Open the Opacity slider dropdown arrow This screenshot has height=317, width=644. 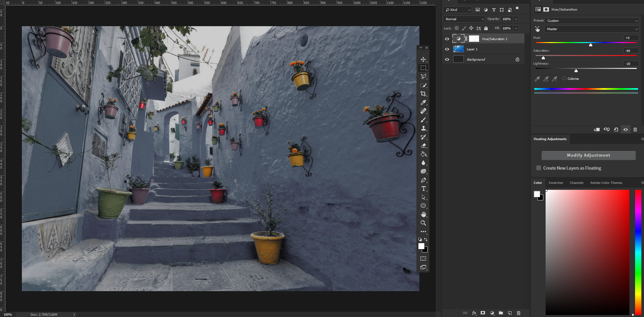tap(516, 19)
